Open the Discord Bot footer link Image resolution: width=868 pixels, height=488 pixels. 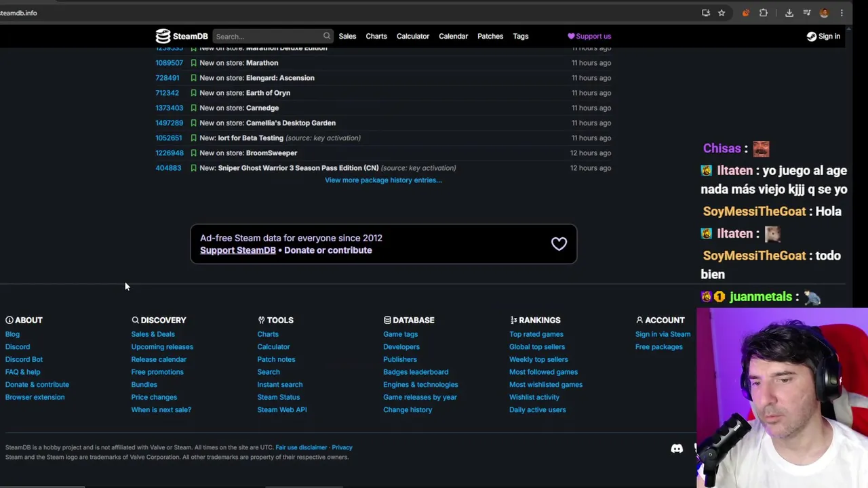click(x=24, y=359)
